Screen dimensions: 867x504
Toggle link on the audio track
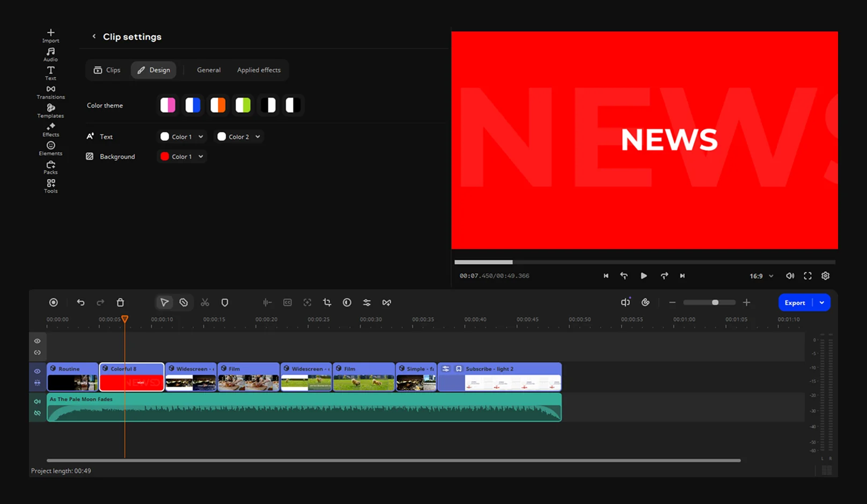pos(37,413)
